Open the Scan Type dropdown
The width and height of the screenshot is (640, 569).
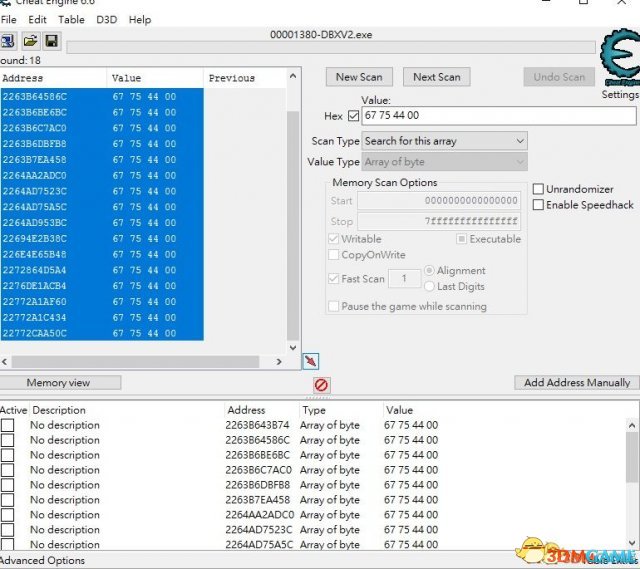[x=444, y=141]
